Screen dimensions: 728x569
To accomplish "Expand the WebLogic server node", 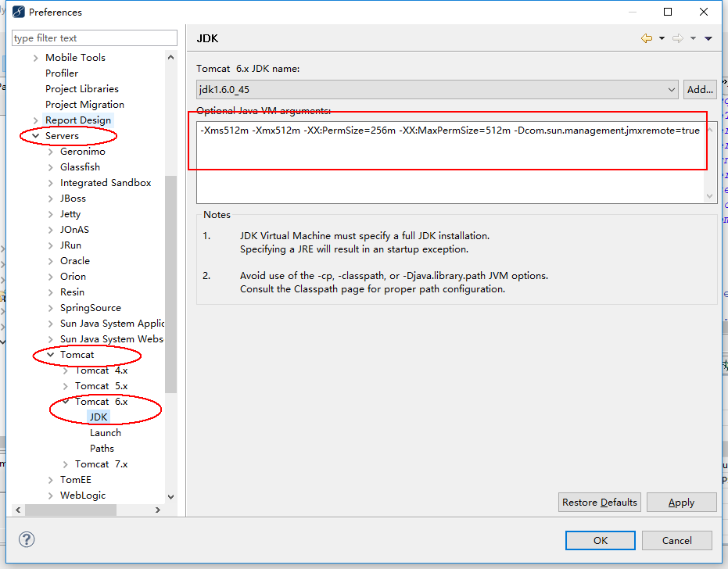I will point(51,496).
